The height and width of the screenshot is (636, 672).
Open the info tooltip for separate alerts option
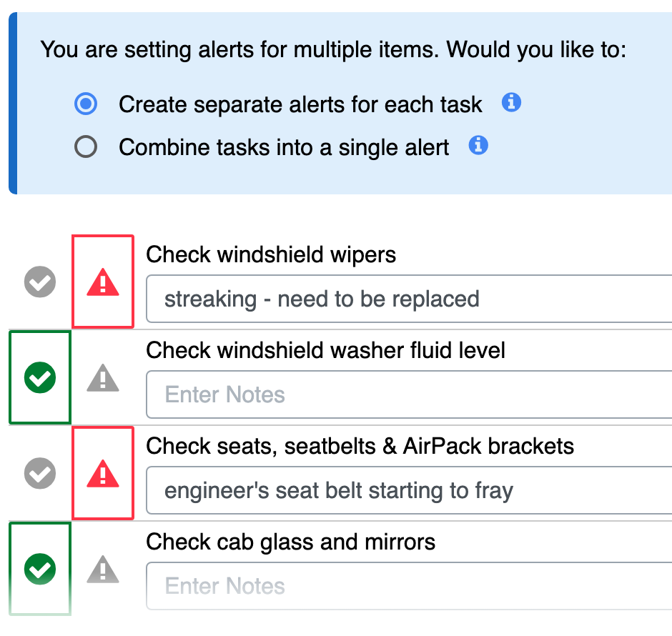tap(512, 103)
